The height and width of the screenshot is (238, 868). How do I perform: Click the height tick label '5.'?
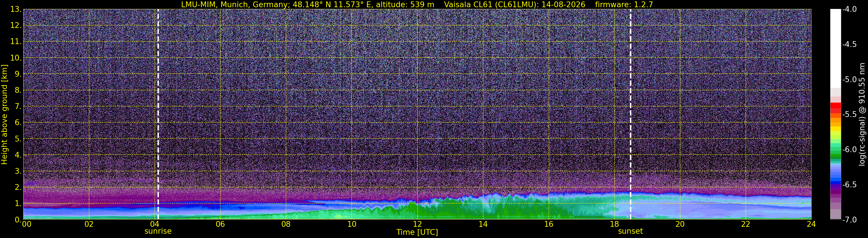point(18,139)
